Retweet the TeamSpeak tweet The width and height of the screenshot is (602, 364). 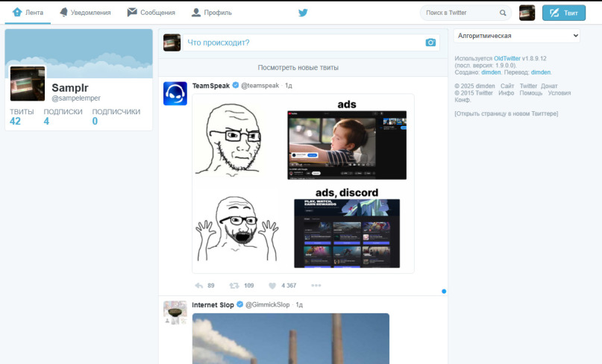[x=234, y=286]
